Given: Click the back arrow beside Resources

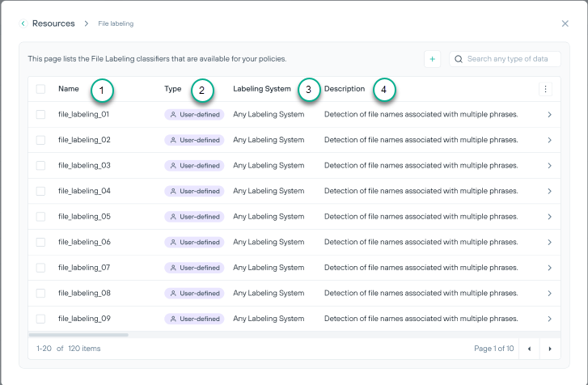Looking at the screenshot, I should [x=23, y=23].
